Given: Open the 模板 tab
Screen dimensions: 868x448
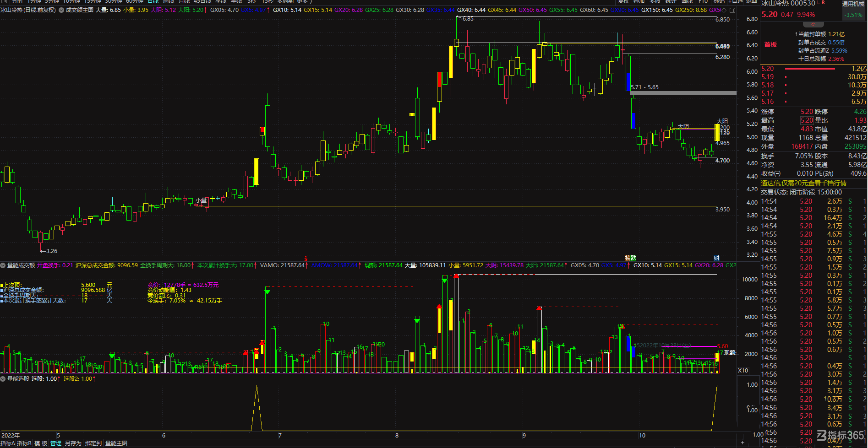Looking at the screenshot, I should [41, 443].
